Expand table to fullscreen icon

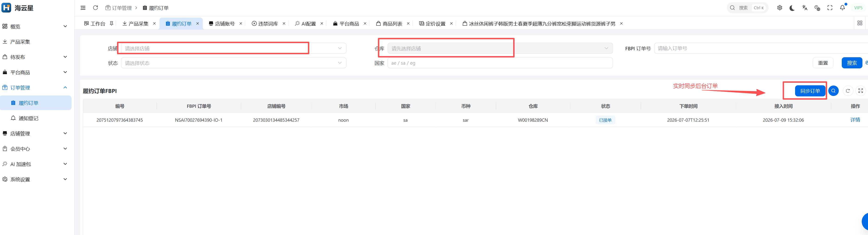[x=861, y=91]
